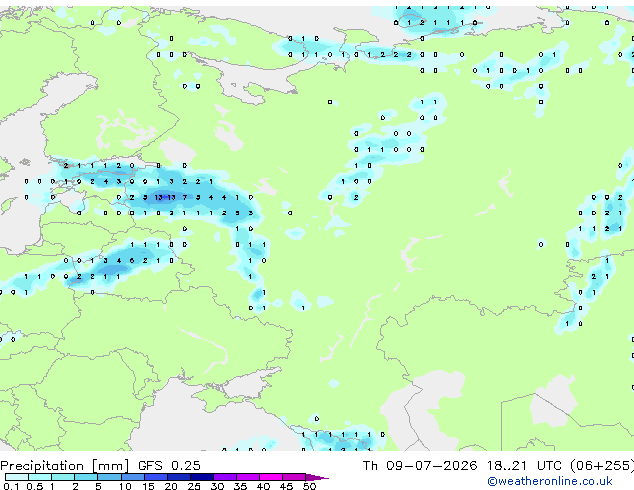634x490 pixels.
Task: Select the 5–10 mm legend color swatch
Action: tap(109, 477)
